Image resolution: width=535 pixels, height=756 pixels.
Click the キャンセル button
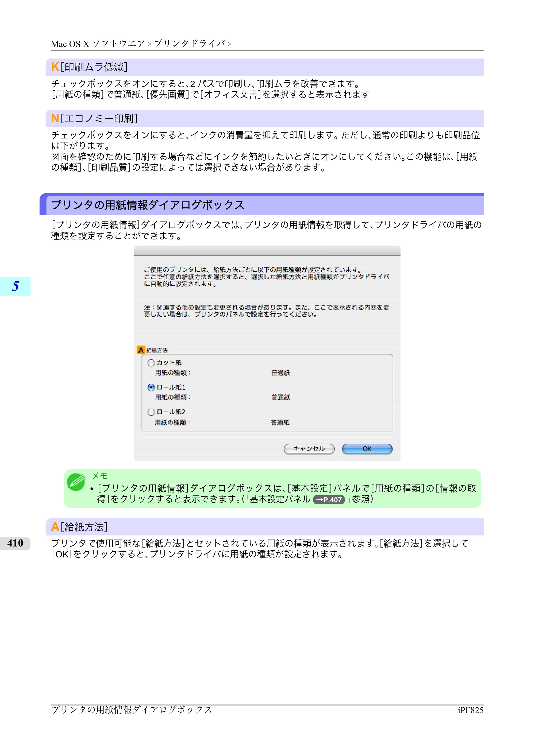tap(309, 449)
